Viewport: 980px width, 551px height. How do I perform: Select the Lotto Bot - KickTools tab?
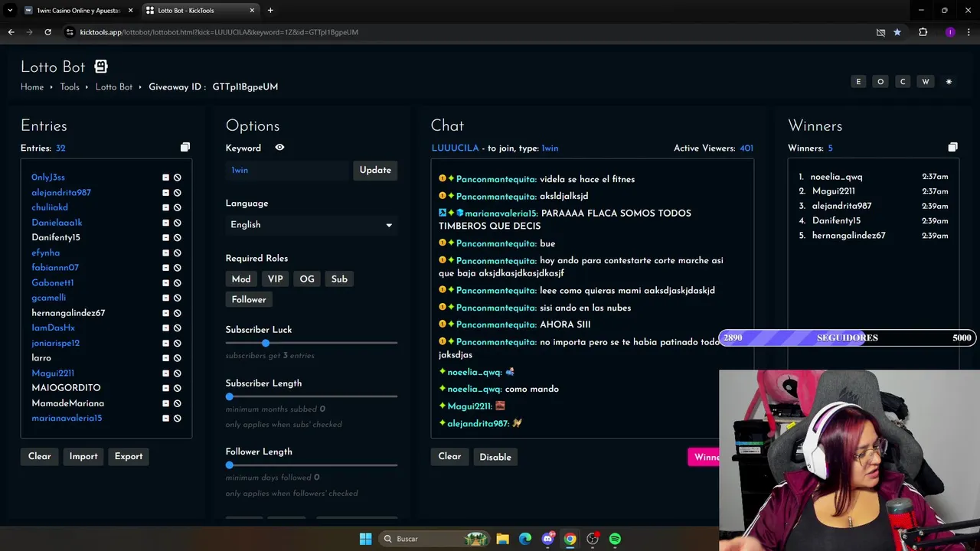[x=201, y=11]
